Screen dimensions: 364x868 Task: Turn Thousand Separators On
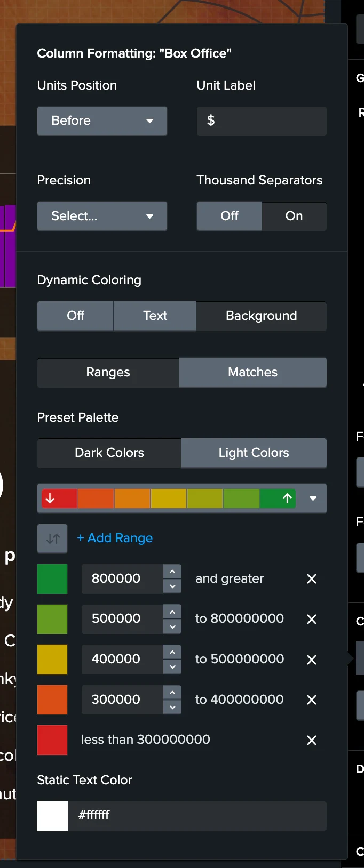(x=294, y=216)
